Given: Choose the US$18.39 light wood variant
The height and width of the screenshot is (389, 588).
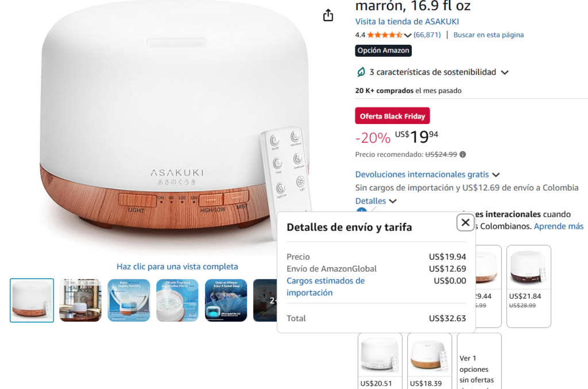Looking at the screenshot, I should tap(430, 361).
